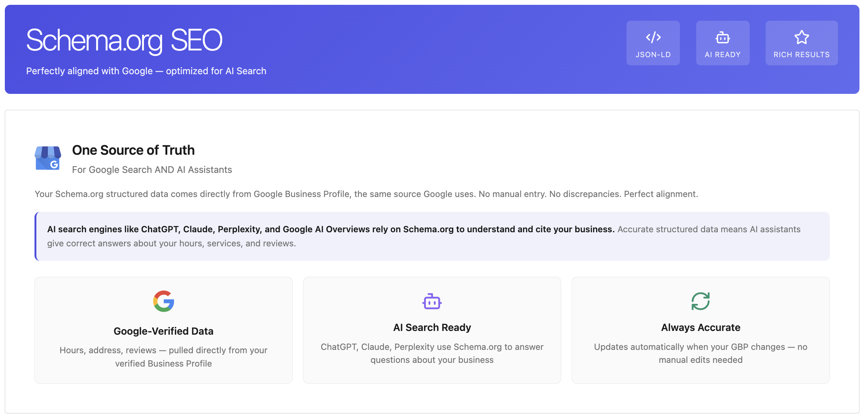Select the JSON-LD badge label
Viewport: 868px width, 420px height.
pos(653,55)
